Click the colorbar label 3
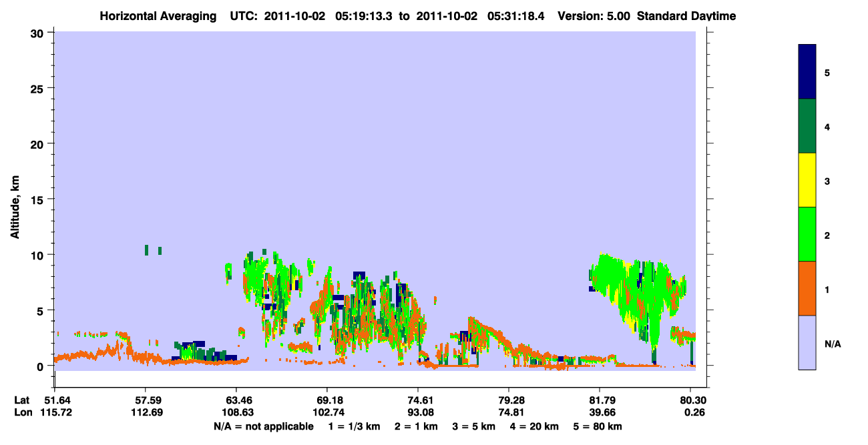Image resolution: width=868 pixels, height=445 pixels. coord(827,181)
